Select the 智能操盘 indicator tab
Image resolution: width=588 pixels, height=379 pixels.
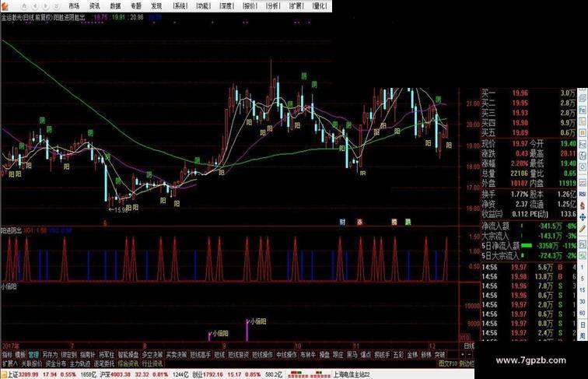click(x=128, y=355)
